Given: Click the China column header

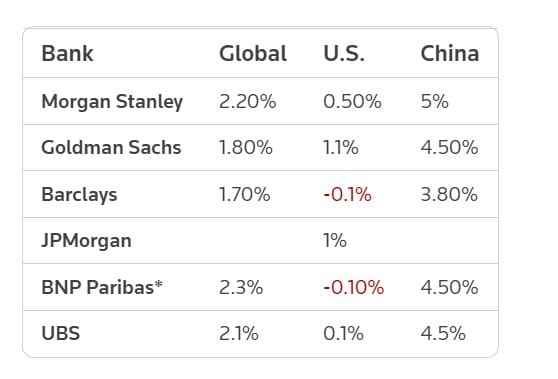Looking at the screenshot, I should (450, 54).
